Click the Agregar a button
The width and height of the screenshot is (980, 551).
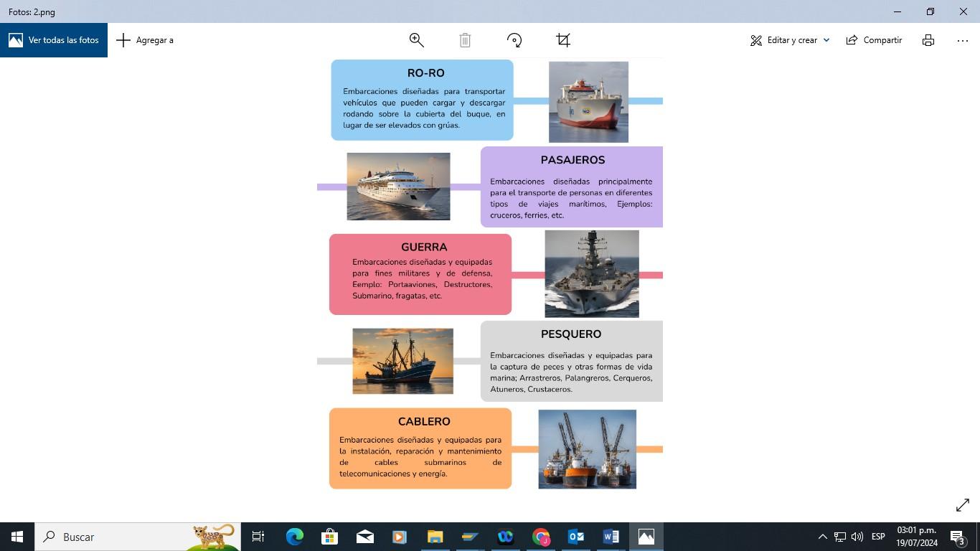point(145,40)
